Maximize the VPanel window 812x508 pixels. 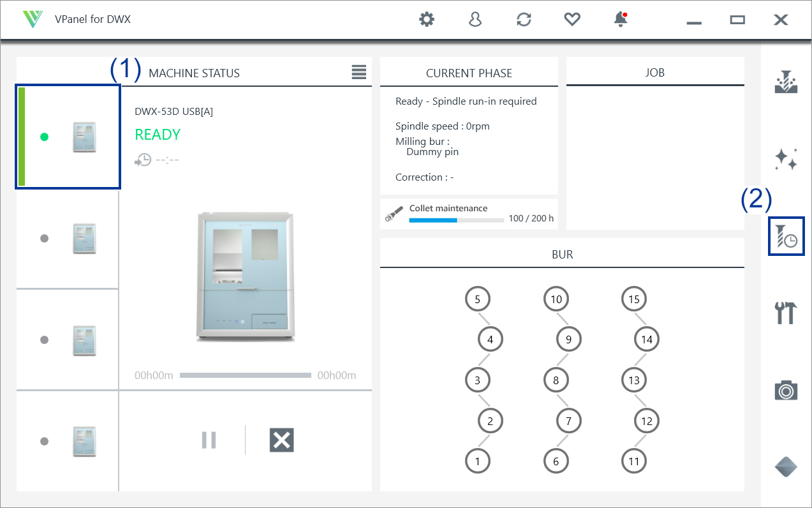point(737,20)
